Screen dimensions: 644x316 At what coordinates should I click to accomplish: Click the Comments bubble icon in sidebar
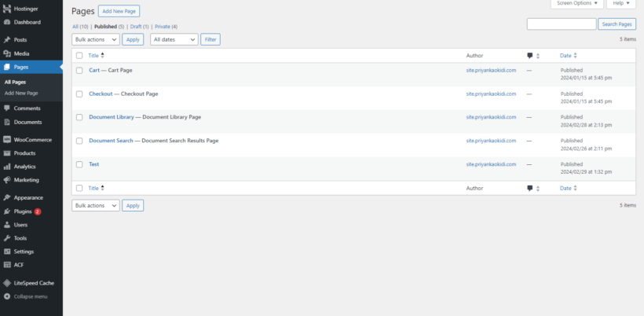(6, 108)
